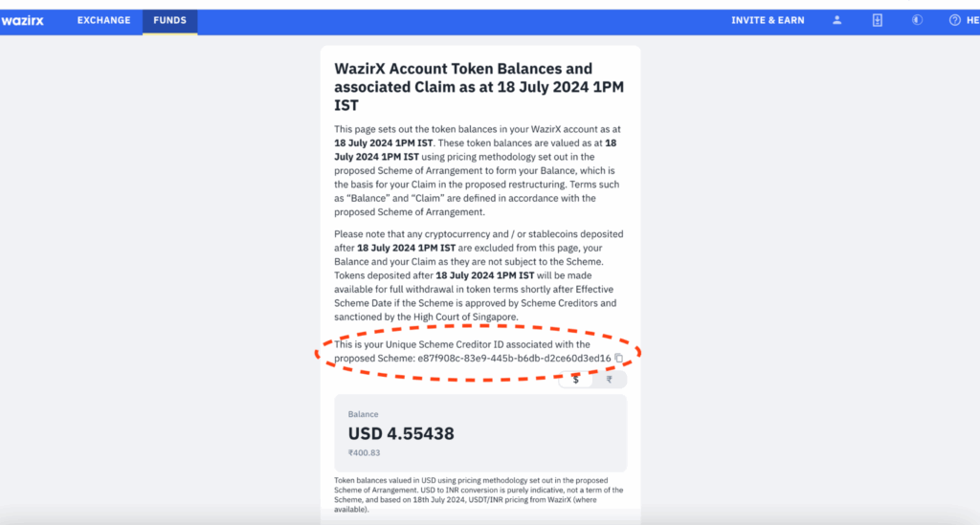Switch balance display to dollars
This screenshot has height=525, width=980.
click(575, 380)
